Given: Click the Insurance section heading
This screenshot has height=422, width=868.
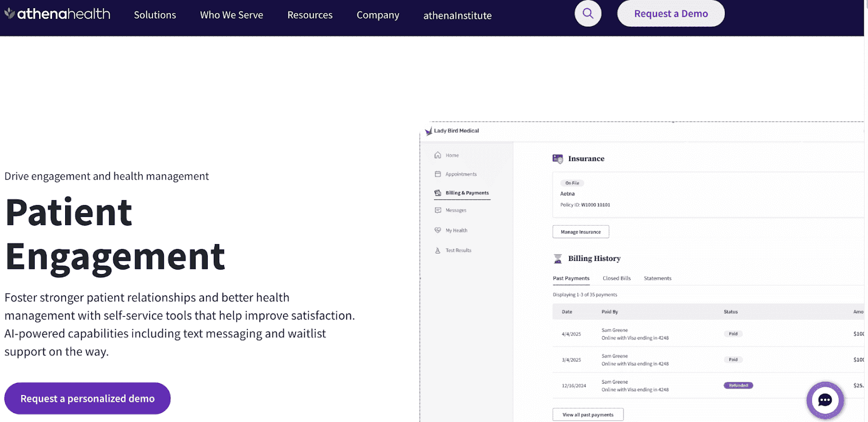Looking at the screenshot, I should coord(586,158).
